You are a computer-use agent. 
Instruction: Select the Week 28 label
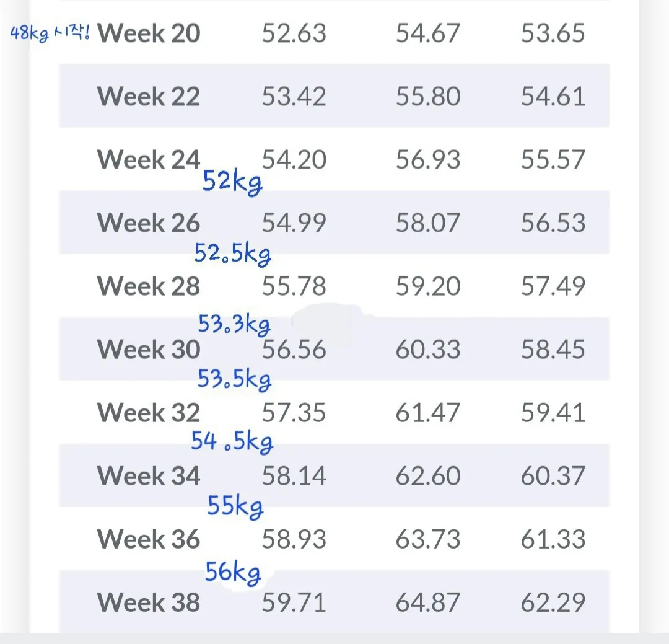(149, 286)
